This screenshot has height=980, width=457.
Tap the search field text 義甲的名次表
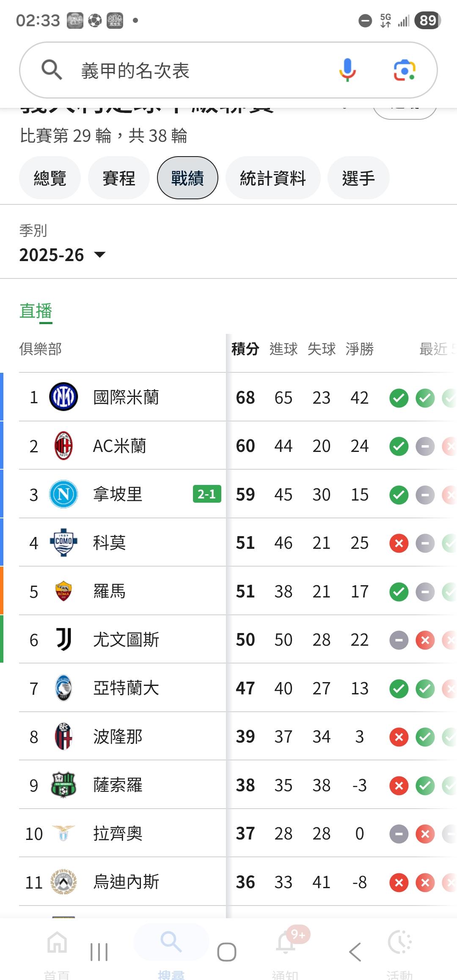(135, 71)
